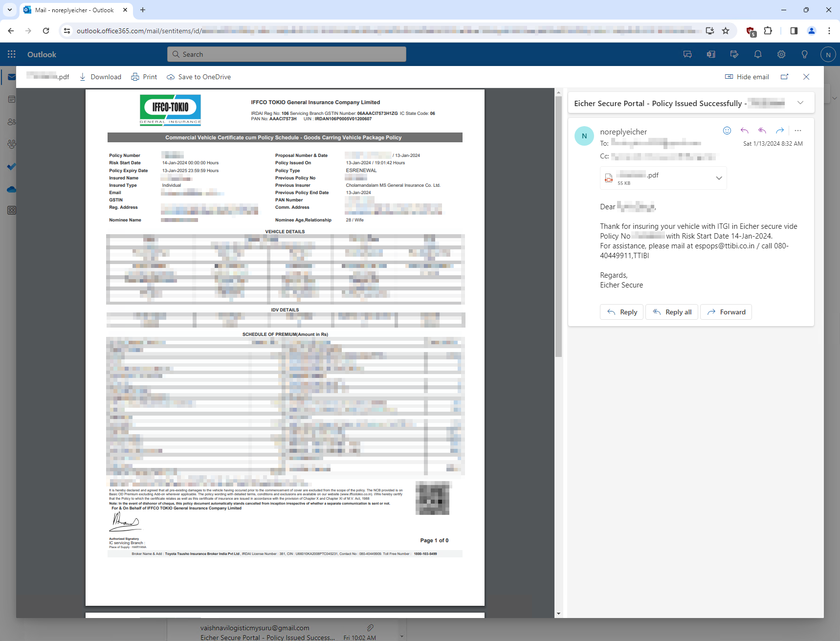The height and width of the screenshot is (641, 840).
Task: Open the PDF attachment options dropdown
Action: click(x=719, y=178)
